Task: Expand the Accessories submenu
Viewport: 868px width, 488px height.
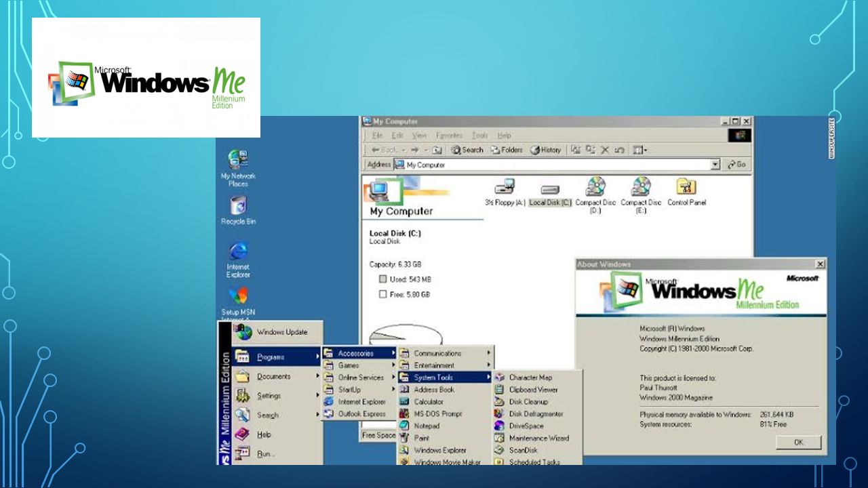Action: [359, 353]
